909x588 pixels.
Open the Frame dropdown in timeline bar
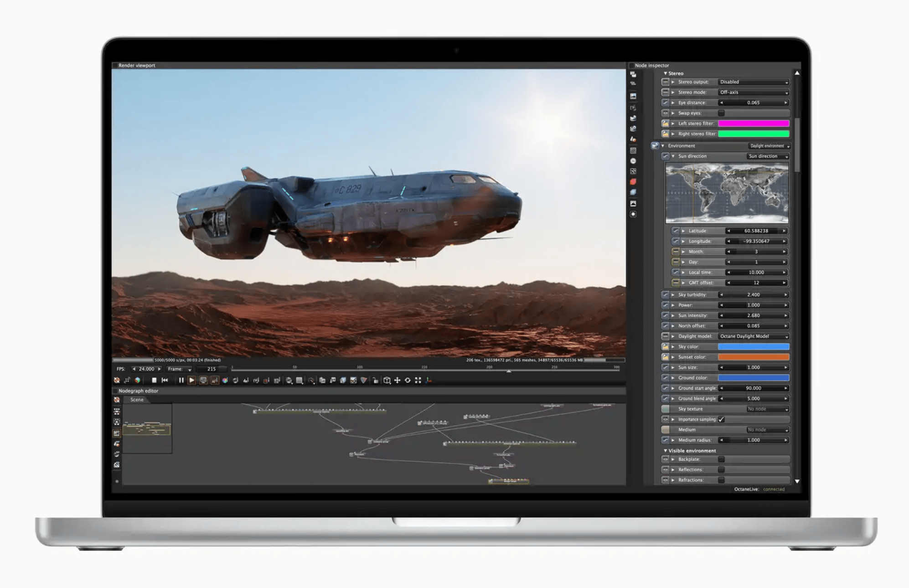click(180, 369)
